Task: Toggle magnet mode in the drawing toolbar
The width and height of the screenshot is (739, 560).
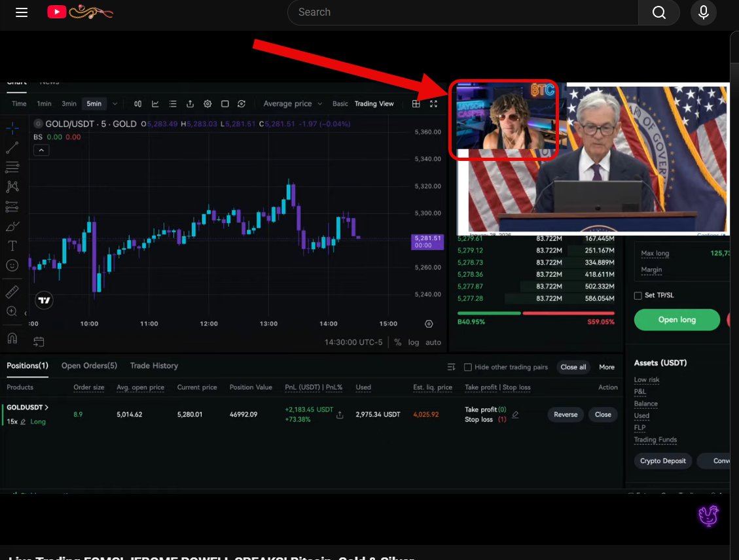Action: tap(12, 338)
